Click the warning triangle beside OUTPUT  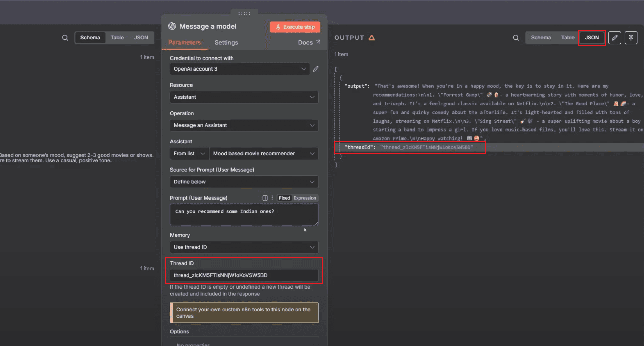coord(371,37)
